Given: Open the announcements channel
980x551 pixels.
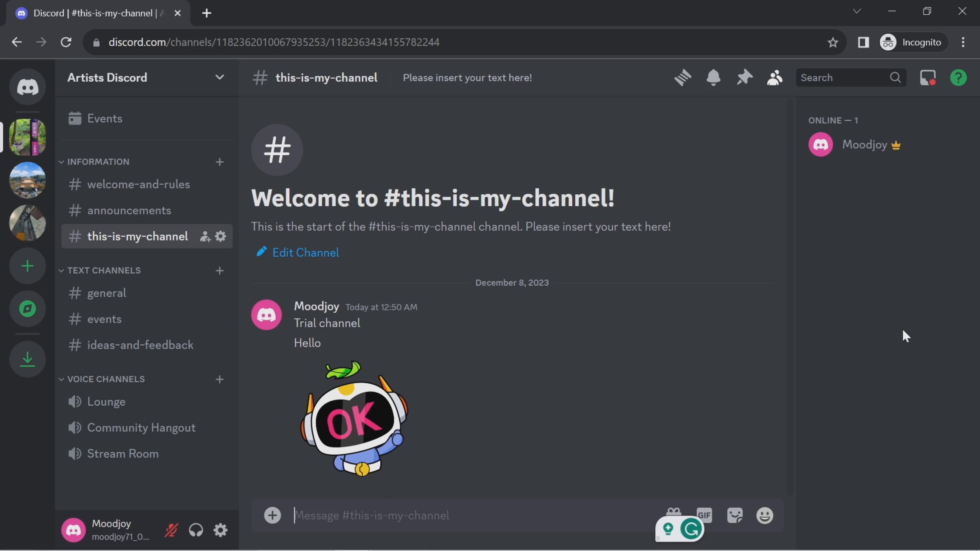Looking at the screenshot, I should 129,210.
